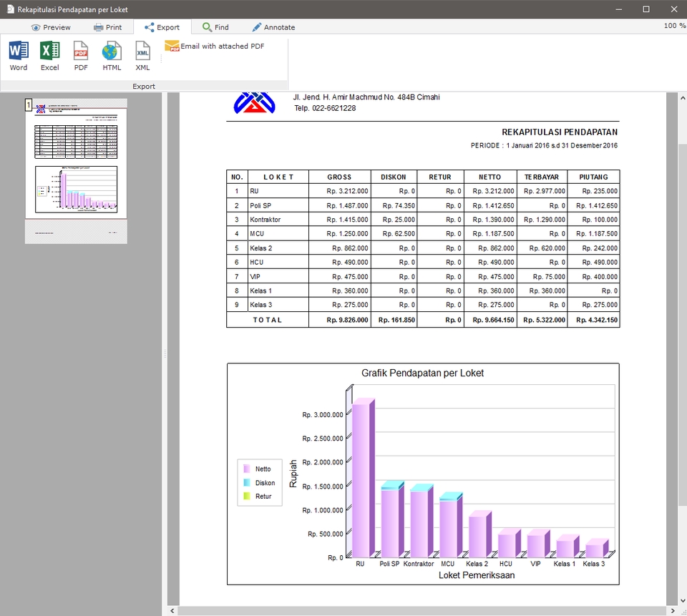687x616 pixels.
Task: Maximize the Rekapitulasi Pendapatan window
Action: click(645, 9)
